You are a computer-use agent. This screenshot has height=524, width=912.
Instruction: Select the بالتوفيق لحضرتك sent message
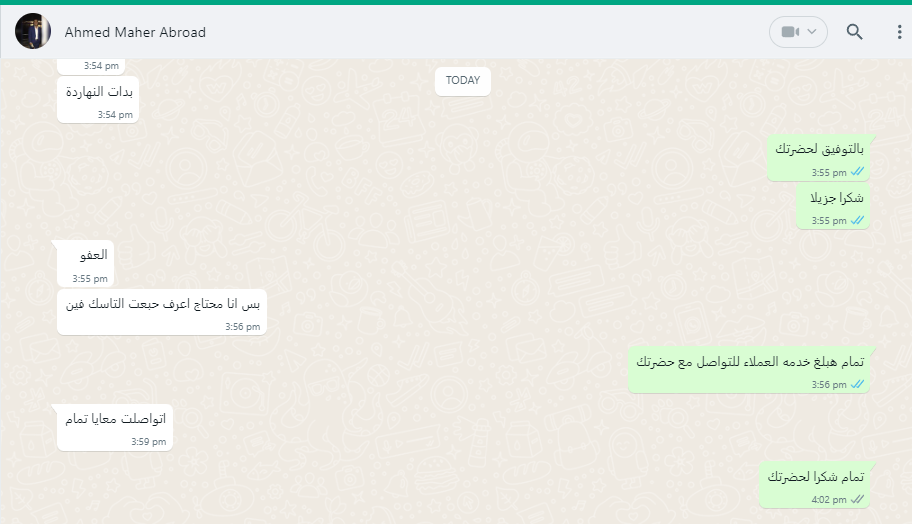818,158
